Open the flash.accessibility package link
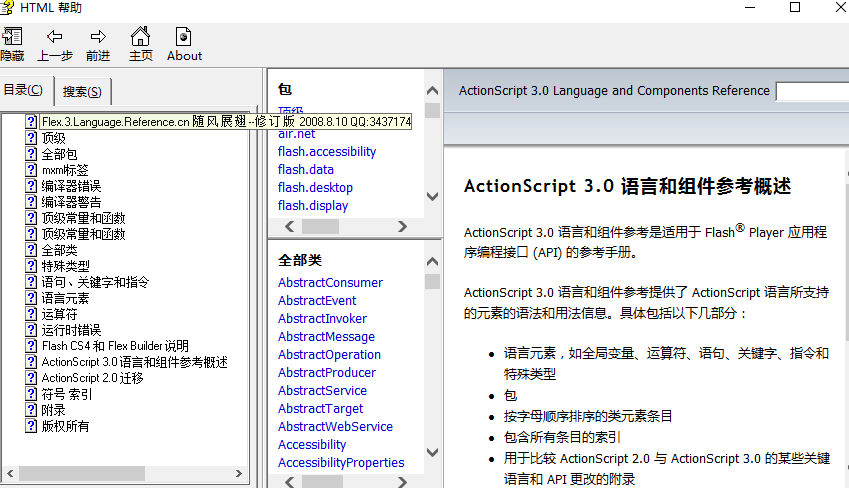849x488 pixels. point(327,152)
